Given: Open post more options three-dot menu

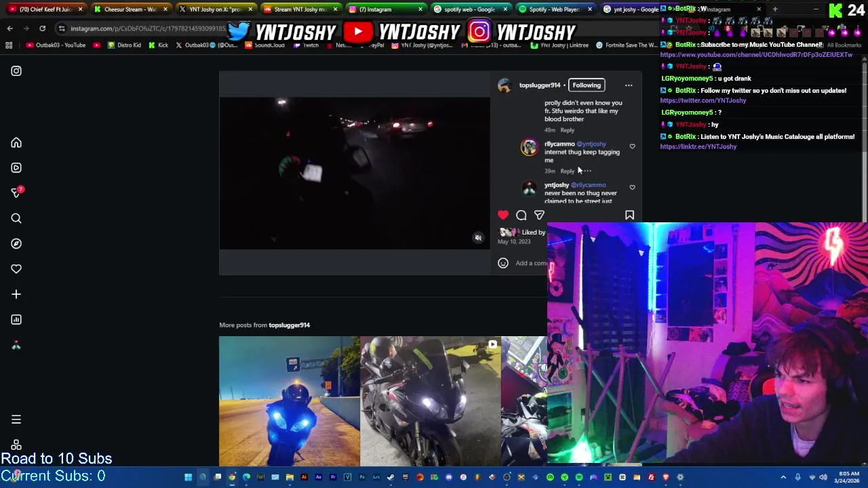Looking at the screenshot, I should [x=629, y=85].
